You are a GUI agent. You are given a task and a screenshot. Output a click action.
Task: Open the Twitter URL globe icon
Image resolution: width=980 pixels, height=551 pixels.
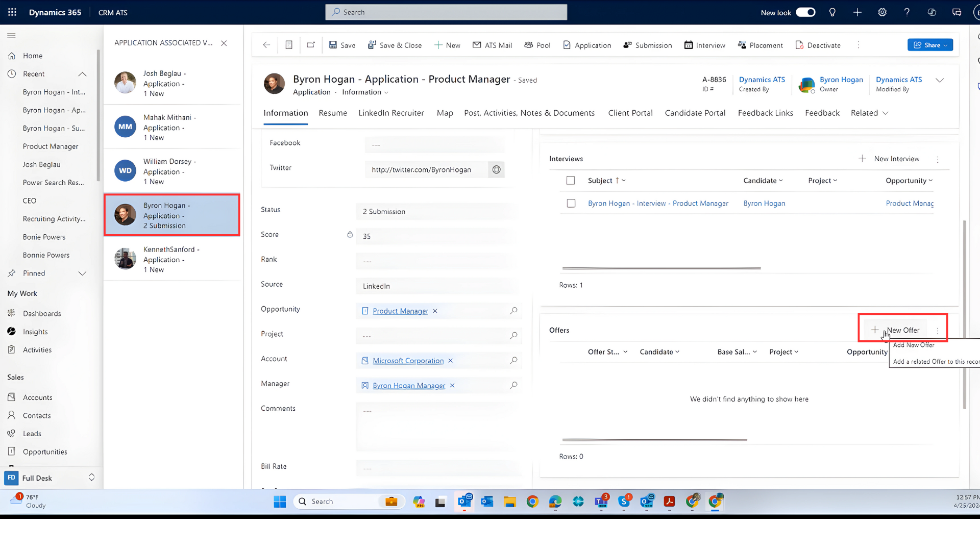coord(496,170)
